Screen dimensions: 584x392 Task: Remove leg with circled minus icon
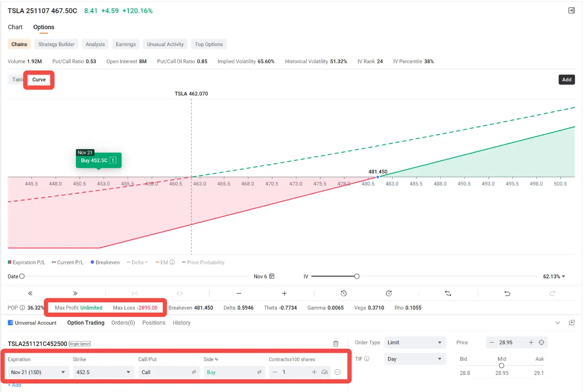coord(338,372)
